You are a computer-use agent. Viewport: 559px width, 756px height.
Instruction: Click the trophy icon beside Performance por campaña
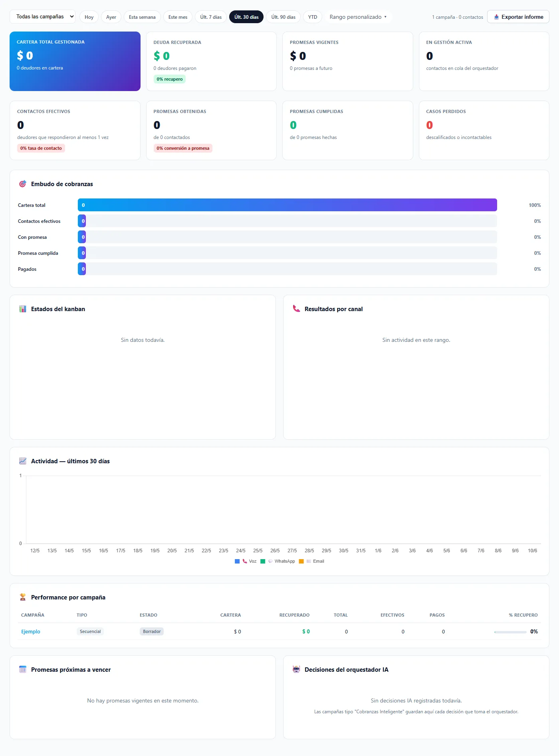coord(23,597)
